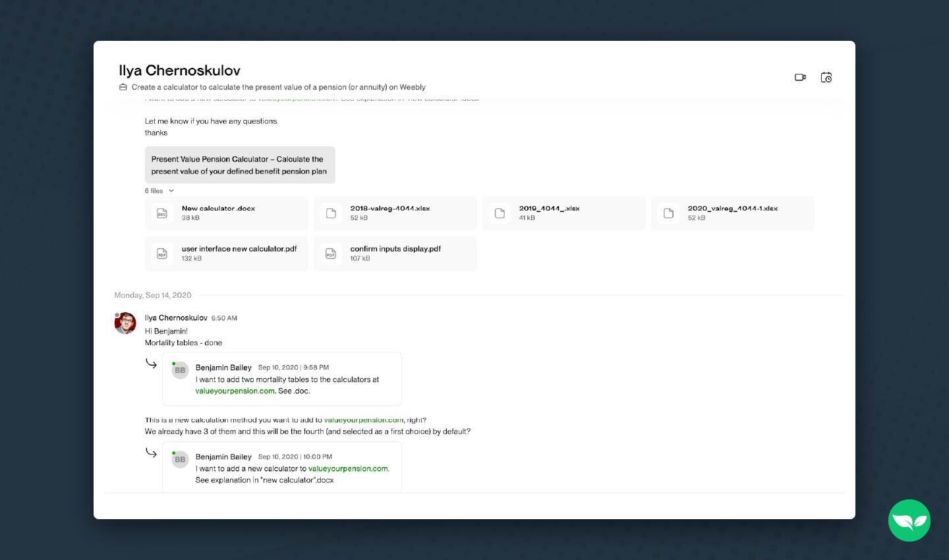Click the DOC icon on New calculator .docx

click(x=161, y=213)
